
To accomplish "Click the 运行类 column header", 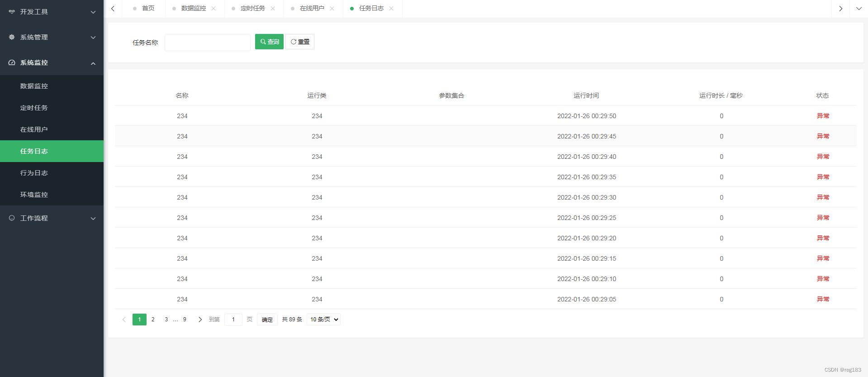I will coord(317,95).
